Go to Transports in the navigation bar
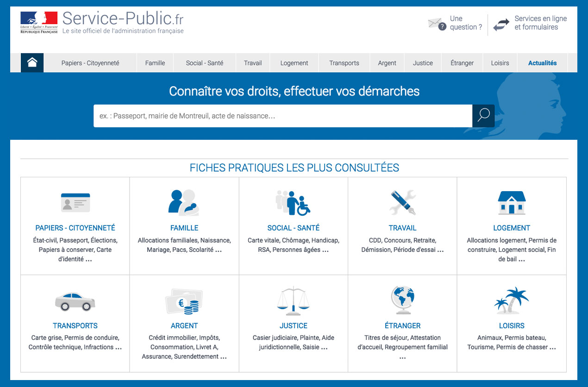This screenshot has height=387, width=588. [344, 63]
